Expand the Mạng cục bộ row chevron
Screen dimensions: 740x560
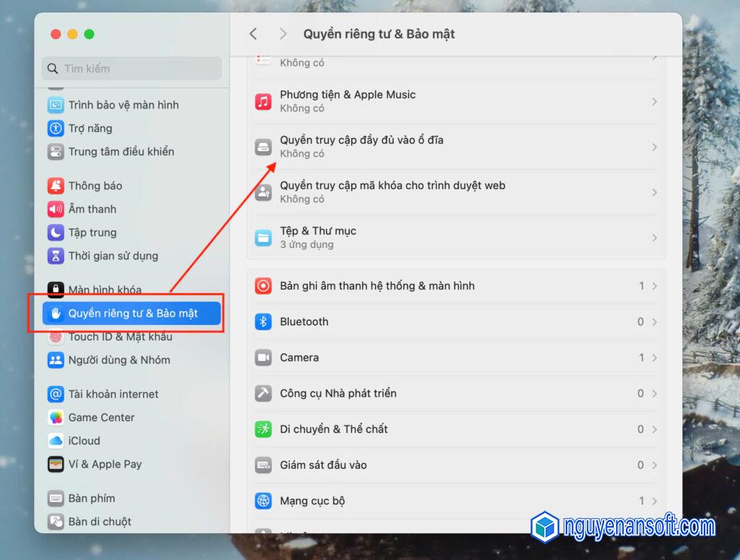pyautogui.click(x=654, y=501)
